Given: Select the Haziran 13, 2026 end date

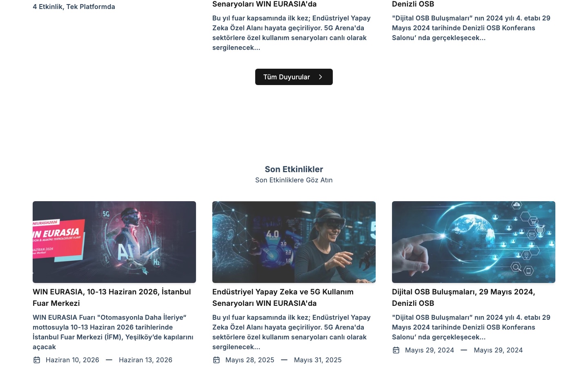Looking at the screenshot, I should [x=145, y=360].
